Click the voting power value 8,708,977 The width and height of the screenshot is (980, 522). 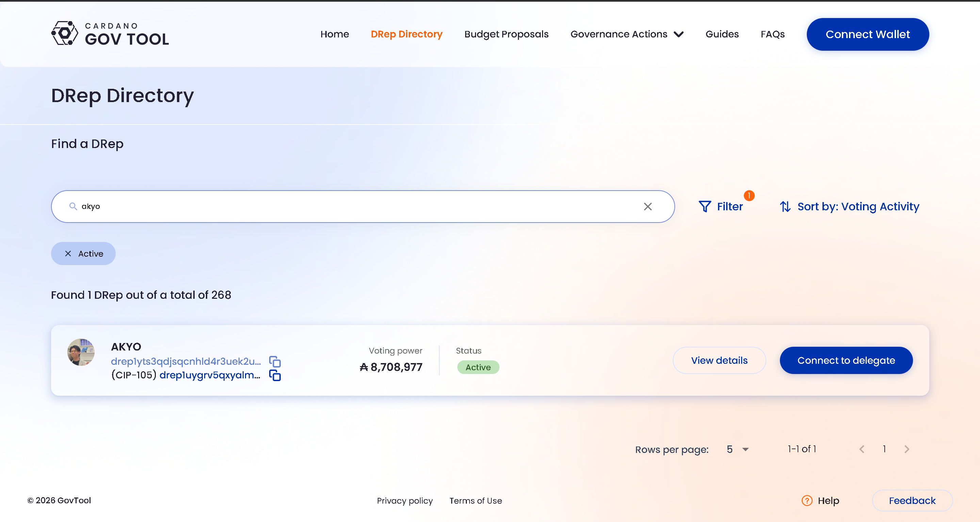coord(391,367)
